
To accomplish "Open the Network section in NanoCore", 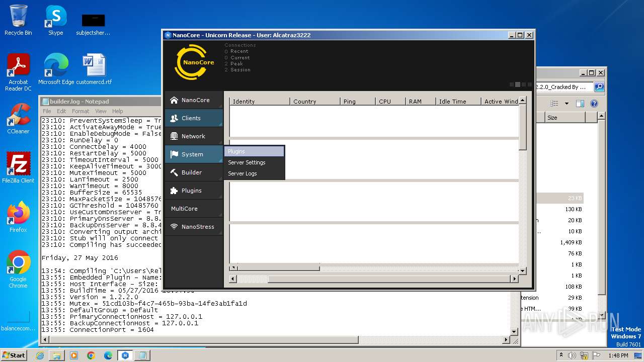I will pyautogui.click(x=194, y=136).
